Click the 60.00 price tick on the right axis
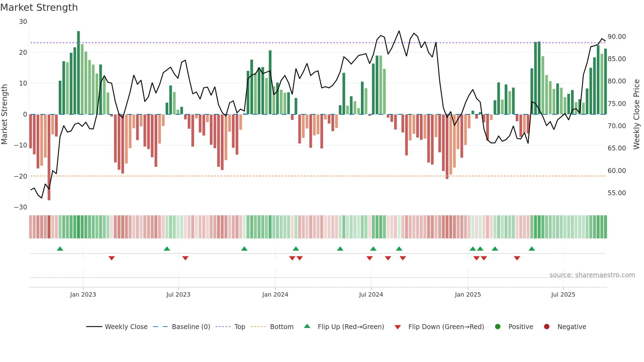This screenshot has height=362, width=644. pyautogui.click(x=617, y=171)
